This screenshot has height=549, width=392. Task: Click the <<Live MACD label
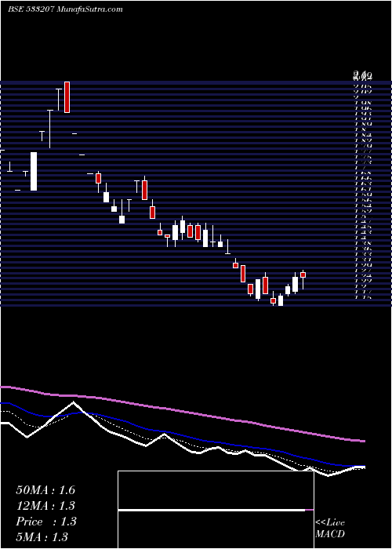[x=330, y=529]
